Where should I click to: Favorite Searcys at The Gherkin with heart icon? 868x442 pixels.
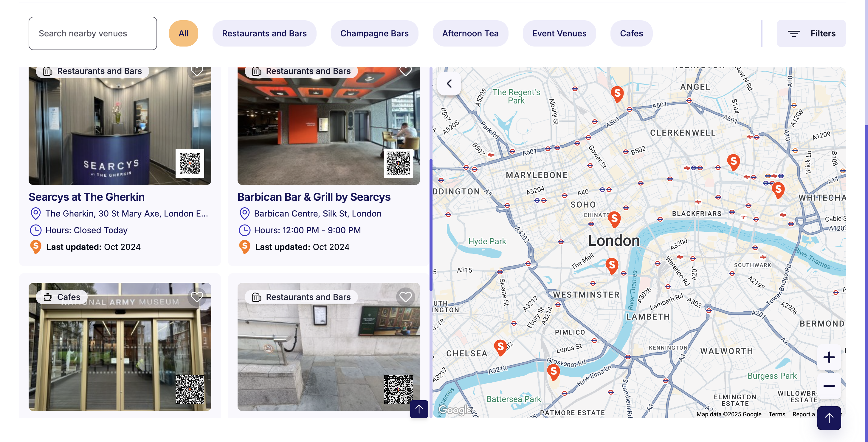(x=197, y=71)
